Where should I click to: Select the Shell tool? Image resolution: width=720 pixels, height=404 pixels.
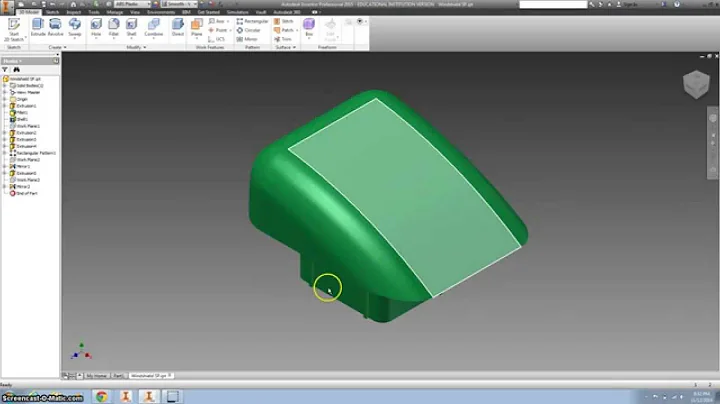click(131, 28)
